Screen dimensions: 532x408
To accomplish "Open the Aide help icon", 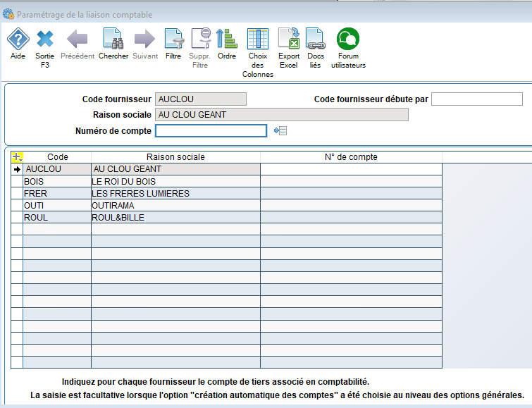I will 18,39.
